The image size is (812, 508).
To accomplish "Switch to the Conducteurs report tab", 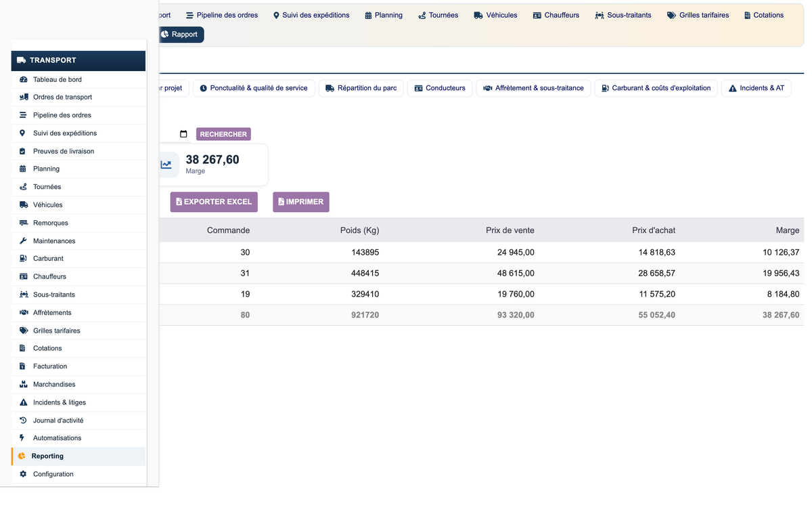I will coord(440,88).
